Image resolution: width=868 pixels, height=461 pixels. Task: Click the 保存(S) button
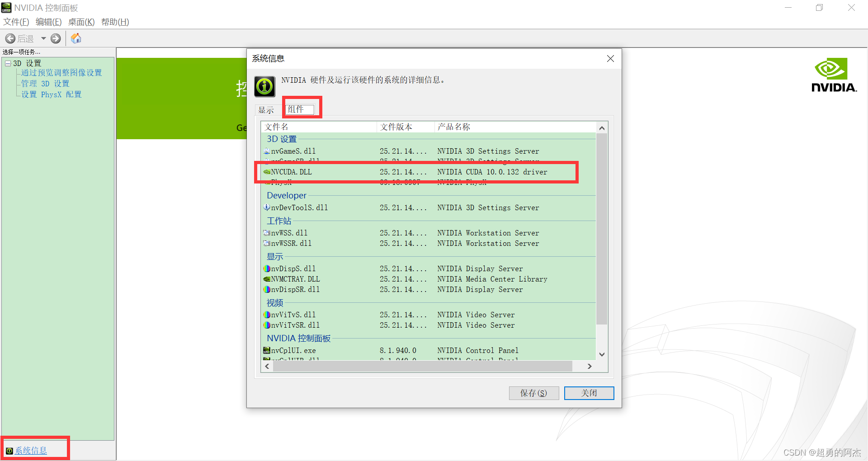pos(534,393)
